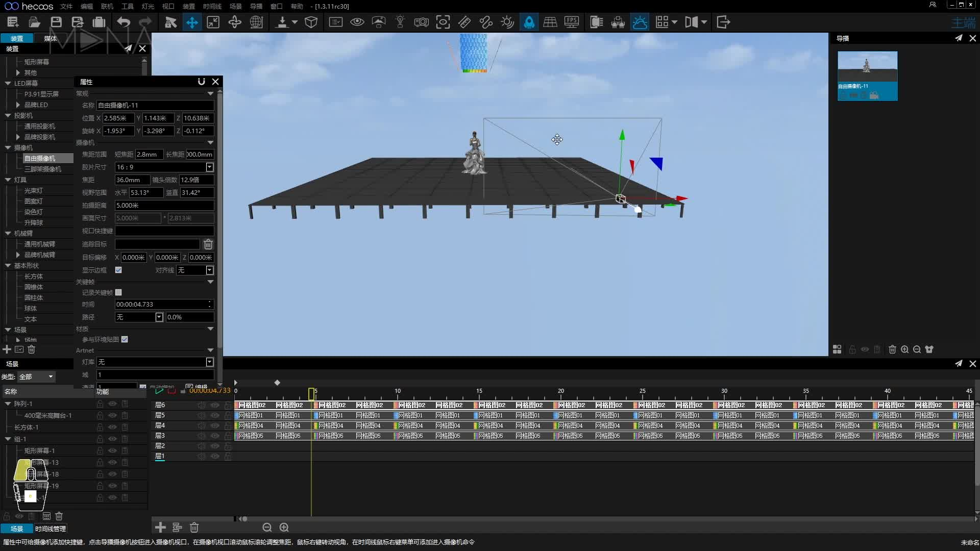
Task: Click the undo arrow icon
Action: click(123, 22)
